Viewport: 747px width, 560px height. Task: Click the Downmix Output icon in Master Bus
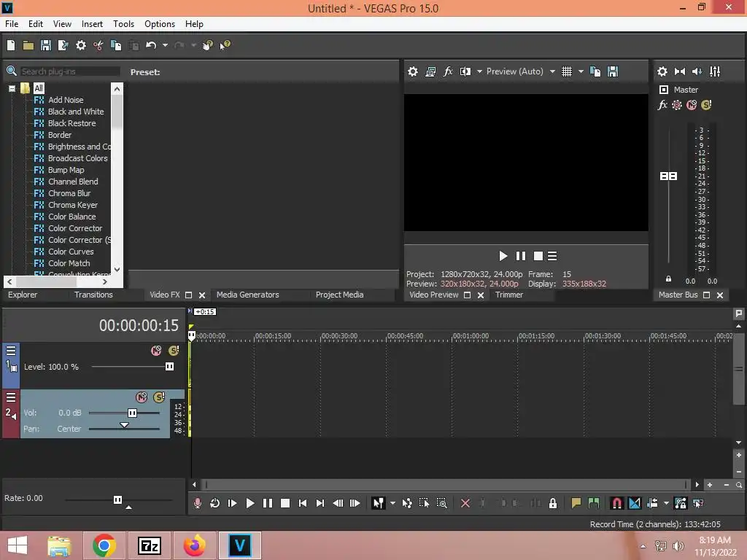(x=680, y=71)
